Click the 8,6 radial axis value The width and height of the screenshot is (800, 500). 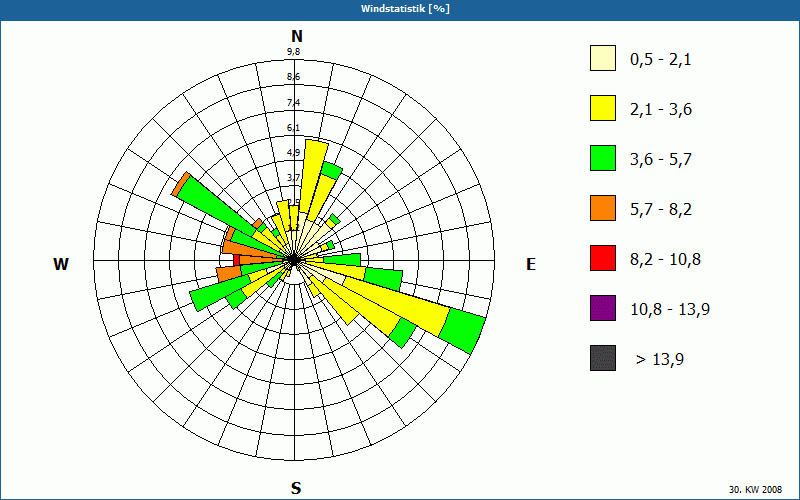click(x=293, y=77)
